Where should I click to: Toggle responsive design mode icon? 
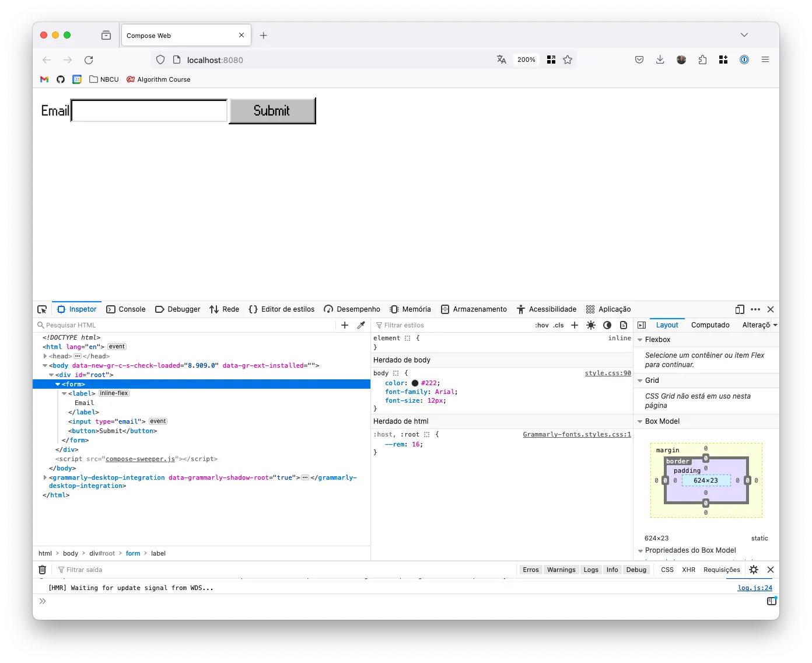tap(740, 309)
